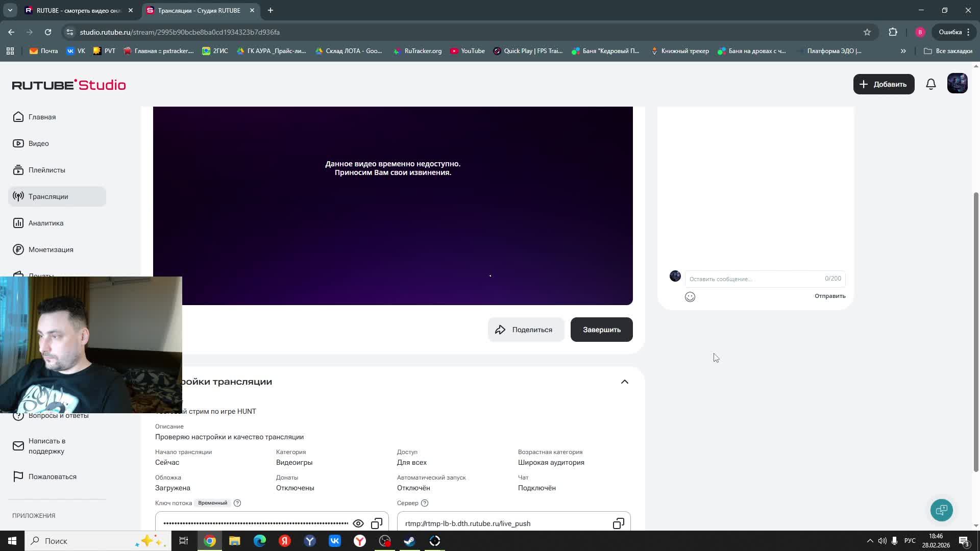Screen dimensions: 980x551
Task: Click the help icon next to Сервер
Action: [x=425, y=503]
